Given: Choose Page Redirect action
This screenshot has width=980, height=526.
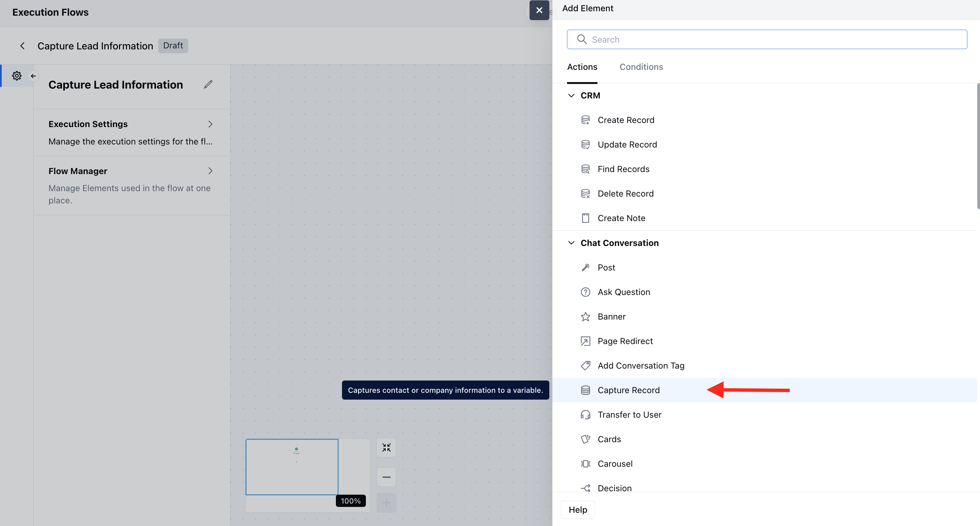Looking at the screenshot, I should (x=765, y=341).
